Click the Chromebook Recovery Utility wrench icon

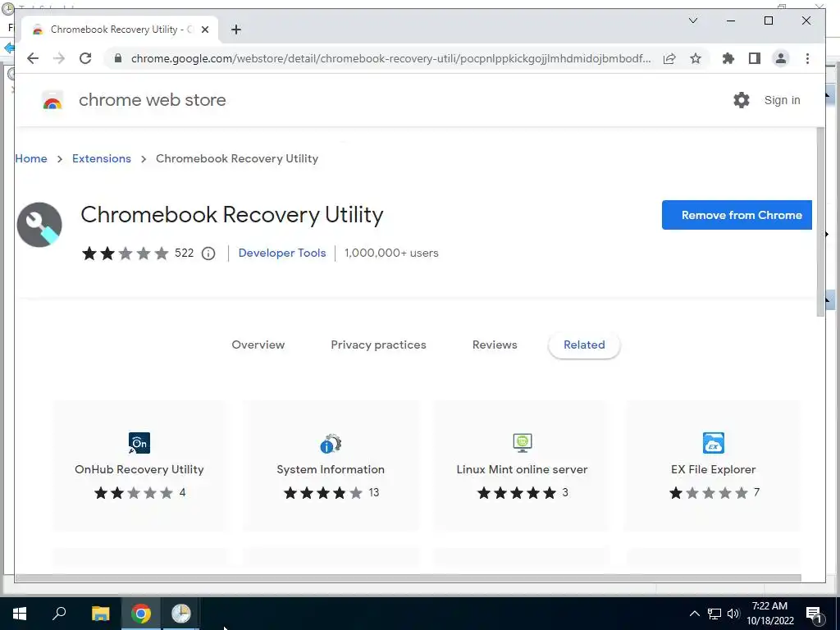(39, 225)
